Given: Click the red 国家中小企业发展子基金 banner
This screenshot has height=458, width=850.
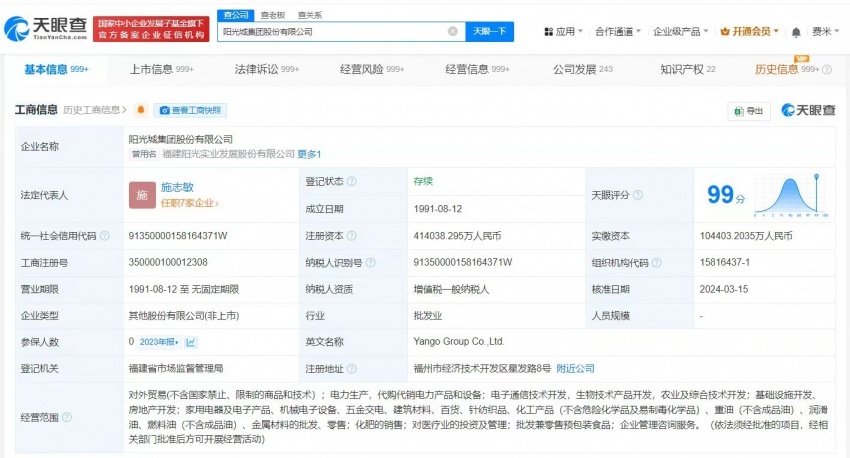Looking at the screenshot, I should [151, 29].
